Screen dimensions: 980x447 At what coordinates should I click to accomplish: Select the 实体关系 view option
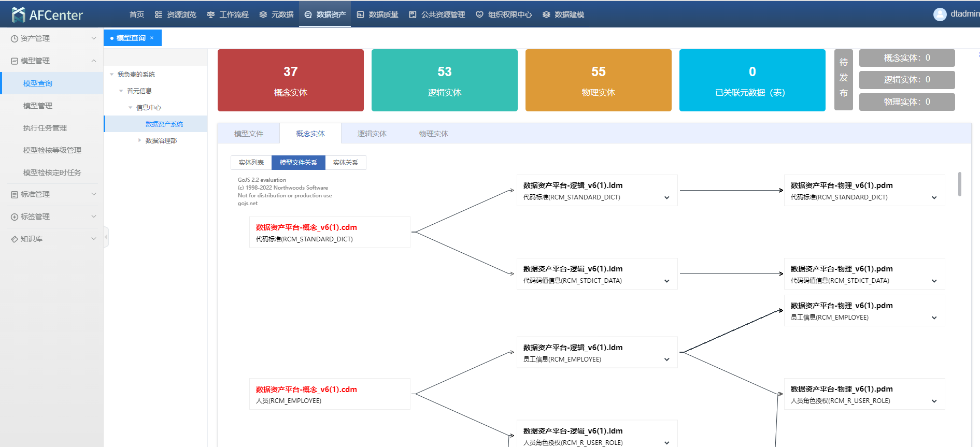point(346,163)
